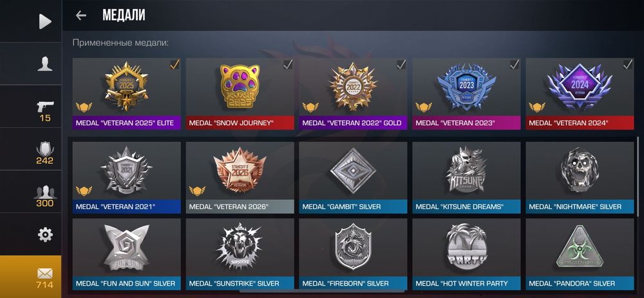Select the Veteran 2026 medal card
Screen dimensions: 644x298
pyautogui.click(x=240, y=177)
